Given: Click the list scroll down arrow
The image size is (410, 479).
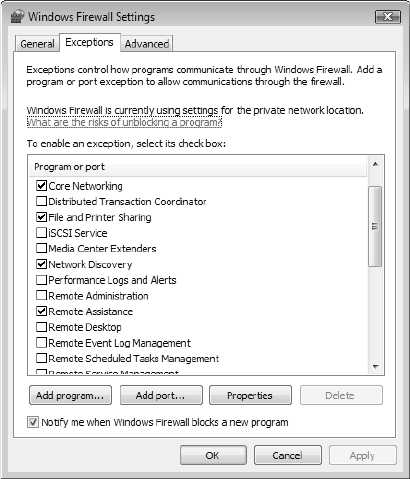Looking at the screenshot, I should tap(375, 367).
